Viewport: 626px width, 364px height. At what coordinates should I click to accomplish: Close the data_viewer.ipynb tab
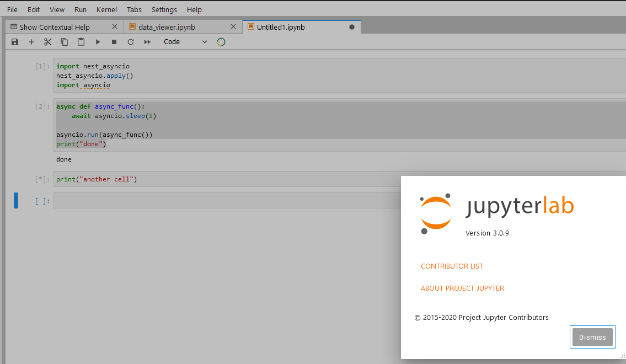click(x=233, y=26)
